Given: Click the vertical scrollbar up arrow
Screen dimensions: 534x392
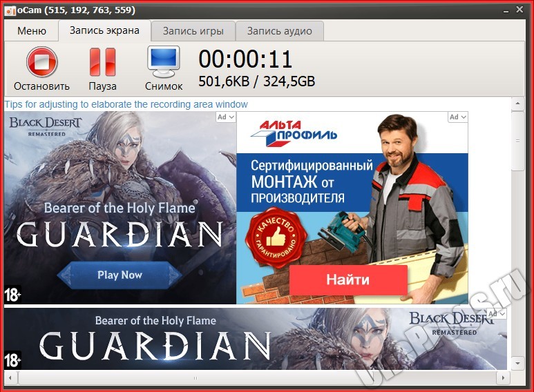Looking at the screenshot, I should [517, 104].
